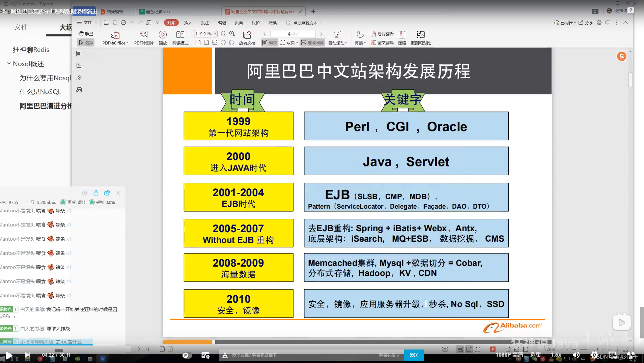Image resolution: width=644 pixels, height=363 pixels.
Task: Click 划词翻译 word translation
Action: [382, 34]
